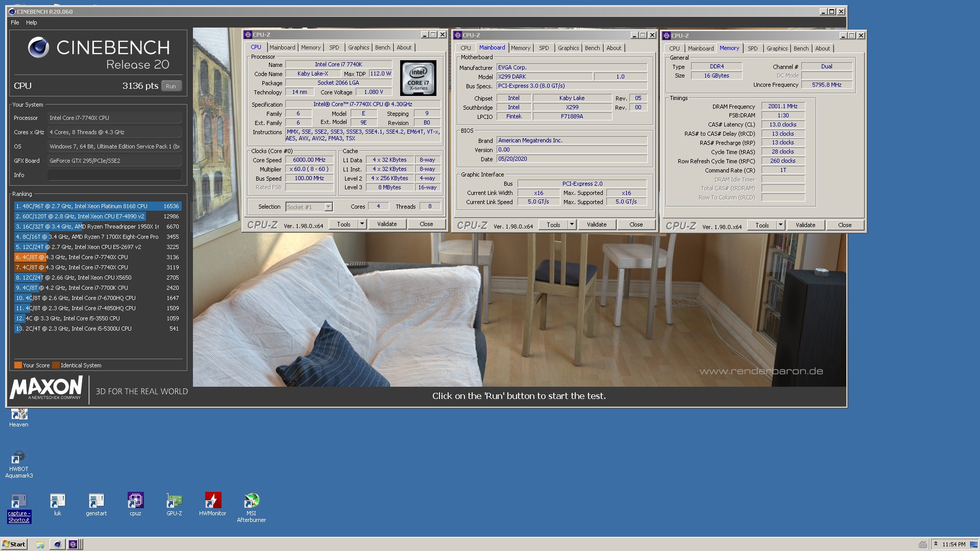Image resolution: width=980 pixels, height=551 pixels.
Task: Open SPD tab in first CPU-Z window
Action: [x=334, y=47]
